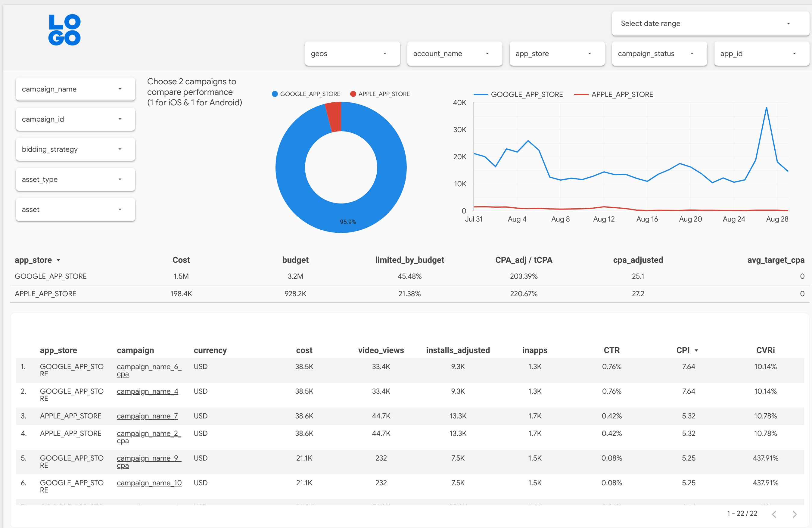Go to next table page arrow
Image resolution: width=812 pixels, height=528 pixels.
pyautogui.click(x=795, y=514)
